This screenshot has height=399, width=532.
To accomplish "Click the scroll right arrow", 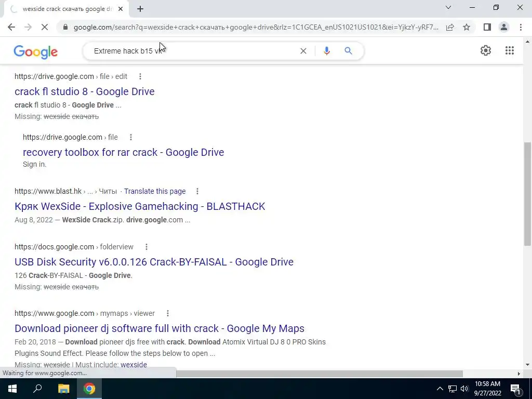I will pyautogui.click(x=519, y=374).
